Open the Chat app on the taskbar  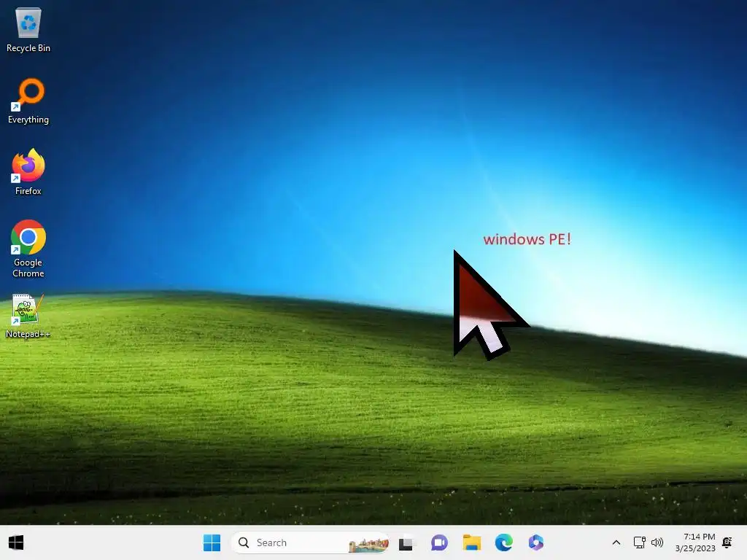pyautogui.click(x=439, y=542)
